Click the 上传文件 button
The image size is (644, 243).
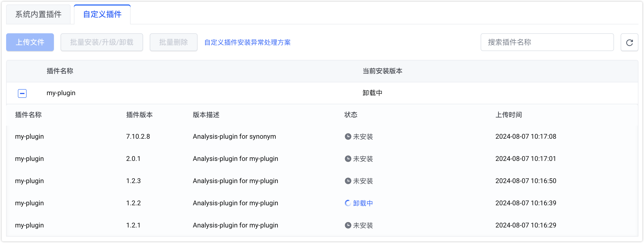30,42
